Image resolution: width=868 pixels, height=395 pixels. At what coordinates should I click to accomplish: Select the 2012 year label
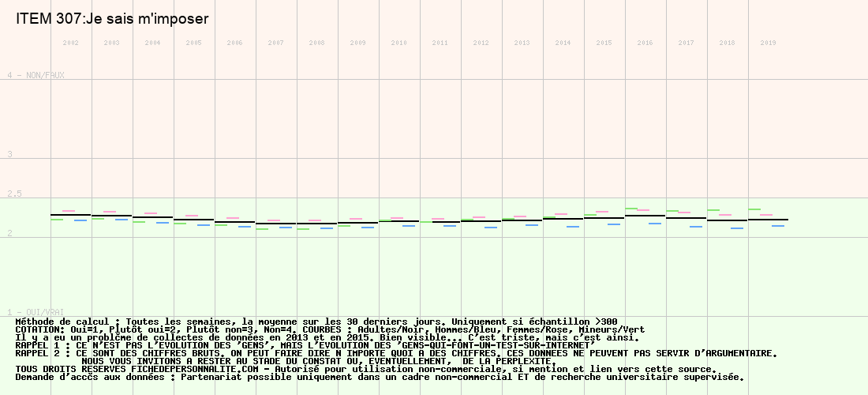coord(481,43)
